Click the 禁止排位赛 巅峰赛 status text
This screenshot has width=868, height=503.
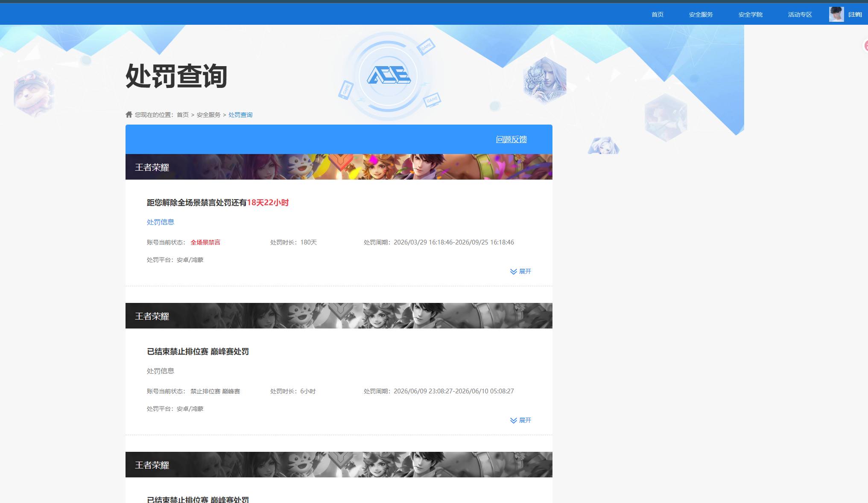(x=215, y=391)
